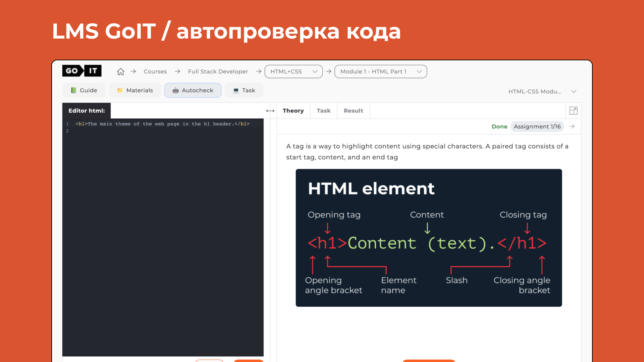The width and height of the screenshot is (644, 362).
Task: Click the Autocheck robot icon
Action: coord(175,90)
